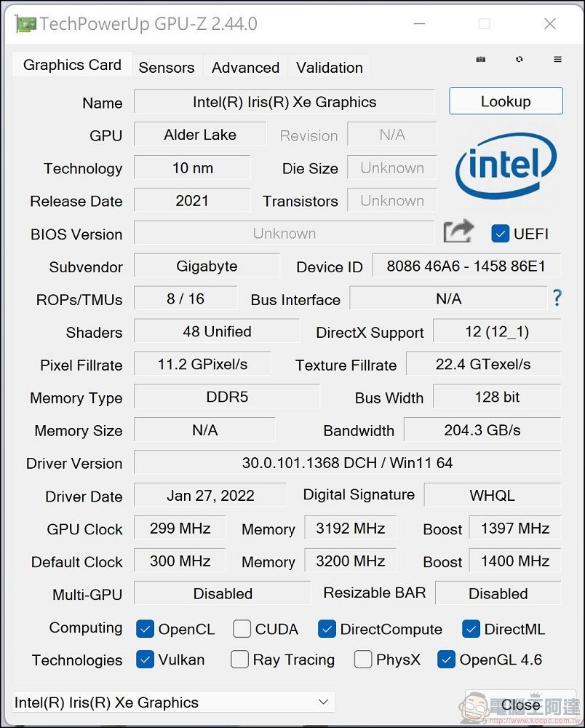Screen dimensions: 585x728
Task: Click the Pixel Fillrate value field
Action: (202, 364)
